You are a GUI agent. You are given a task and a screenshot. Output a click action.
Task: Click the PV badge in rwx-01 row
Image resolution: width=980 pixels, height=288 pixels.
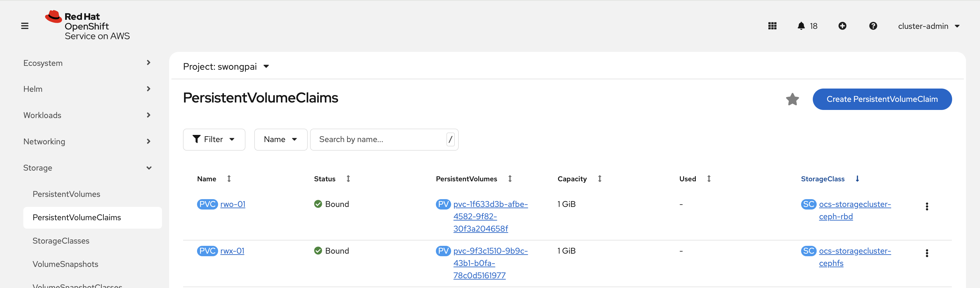(443, 251)
